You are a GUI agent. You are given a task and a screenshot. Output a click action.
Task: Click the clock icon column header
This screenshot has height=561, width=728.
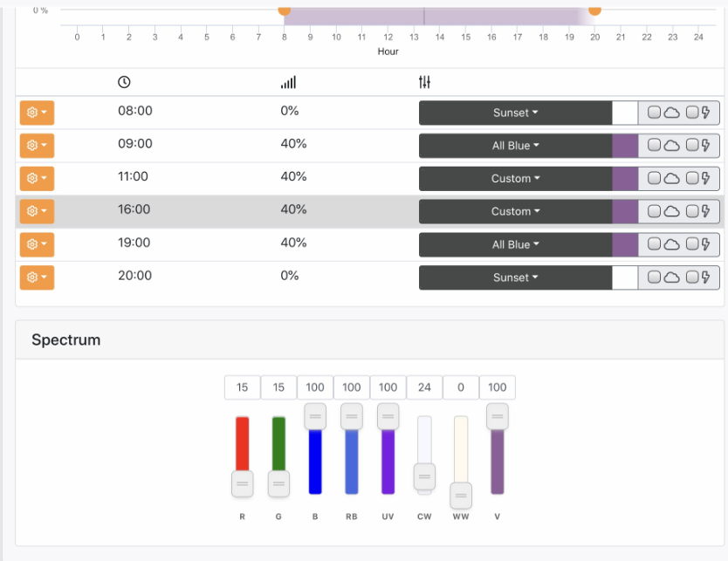(x=124, y=82)
